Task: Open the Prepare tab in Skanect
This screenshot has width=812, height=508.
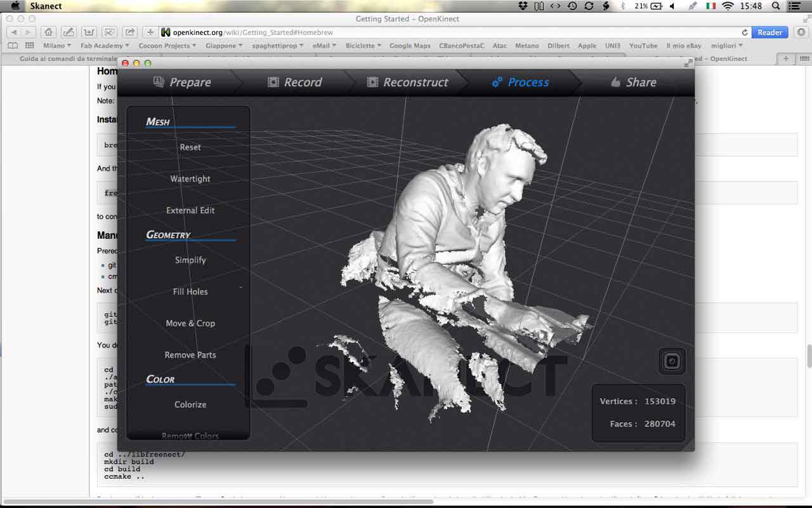Action: tap(182, 82)
